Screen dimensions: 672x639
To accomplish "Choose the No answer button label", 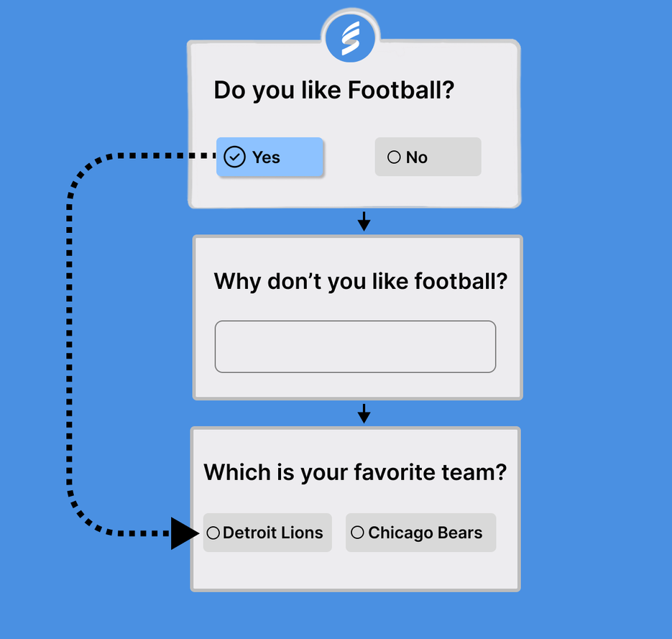I will (x=417, y=157).
